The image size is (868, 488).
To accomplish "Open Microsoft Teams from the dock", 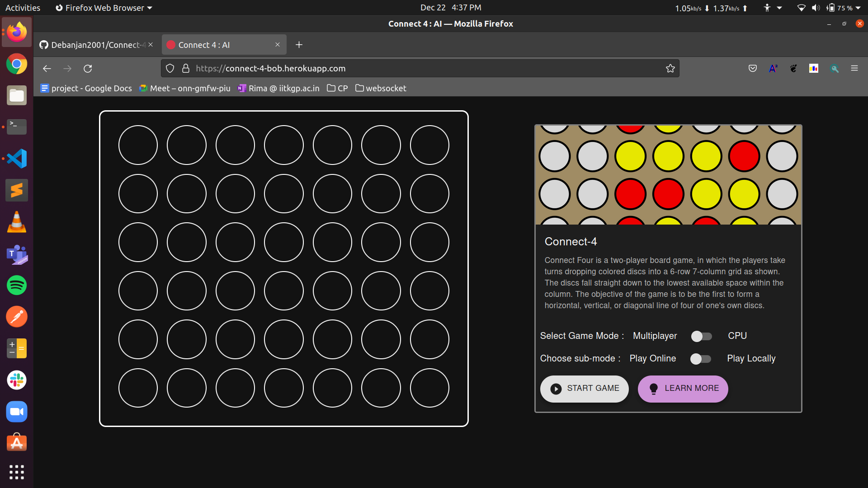I will [17, 254].
